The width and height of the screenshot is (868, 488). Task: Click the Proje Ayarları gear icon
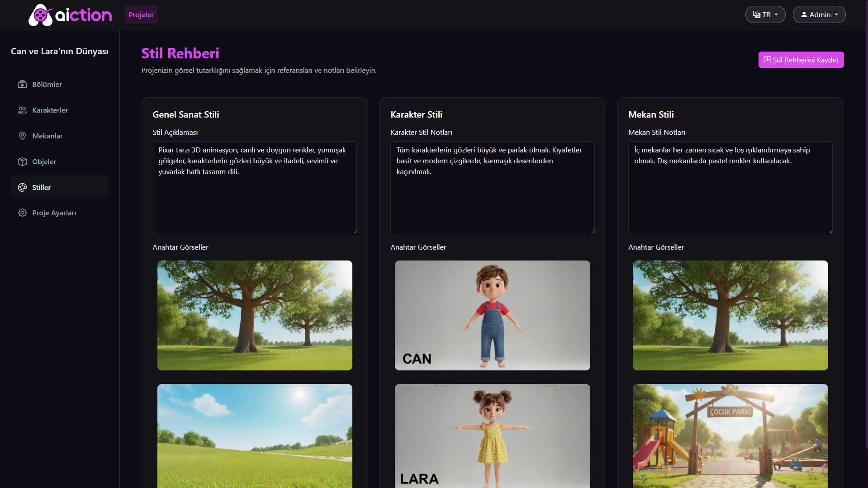[22, 213]
